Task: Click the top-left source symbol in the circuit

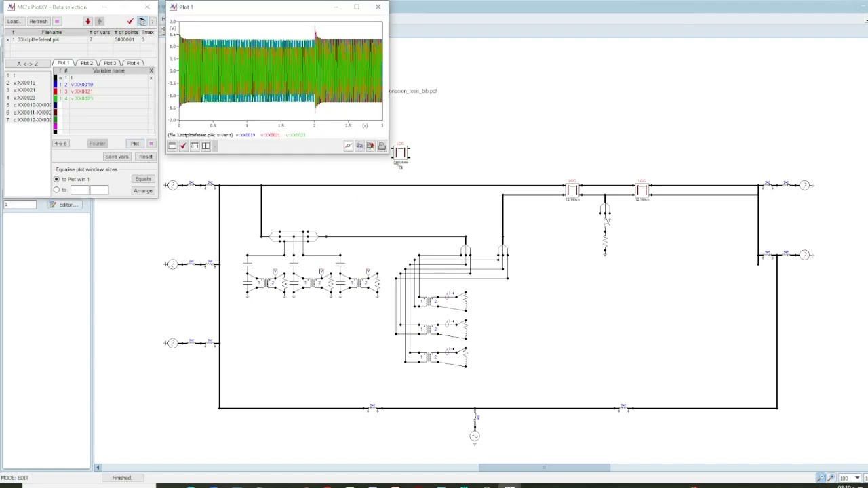Action: coord(172,185)
